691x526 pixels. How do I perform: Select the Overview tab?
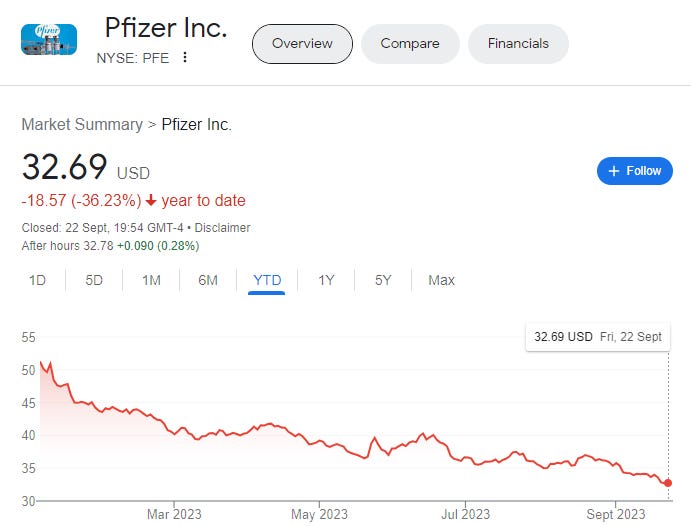click(302, 44)
